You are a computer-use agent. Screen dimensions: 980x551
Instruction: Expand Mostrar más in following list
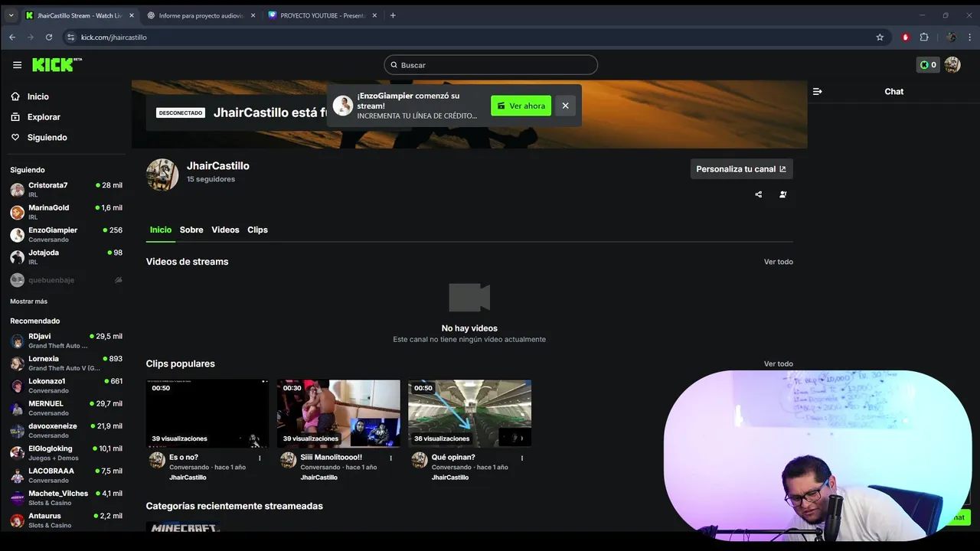[28, 302]
